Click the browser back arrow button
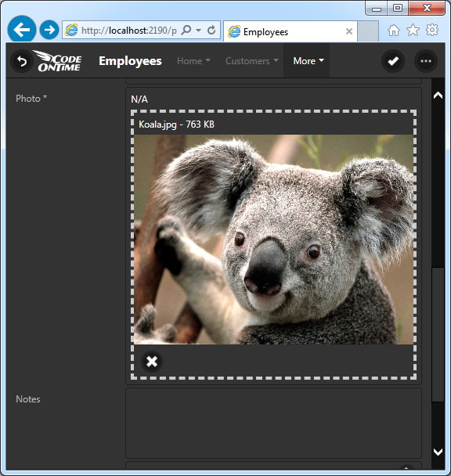Image resolution: width=451 pixels, height=476 pixels. (22, 30)
